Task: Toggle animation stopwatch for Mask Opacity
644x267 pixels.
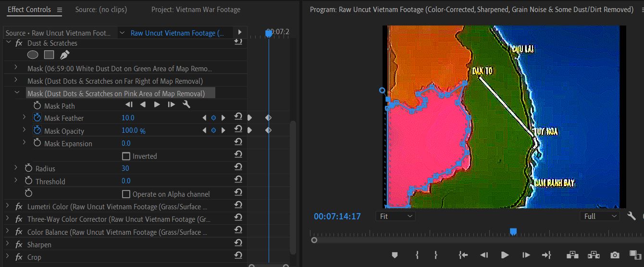Action: (x=37, y=130)
